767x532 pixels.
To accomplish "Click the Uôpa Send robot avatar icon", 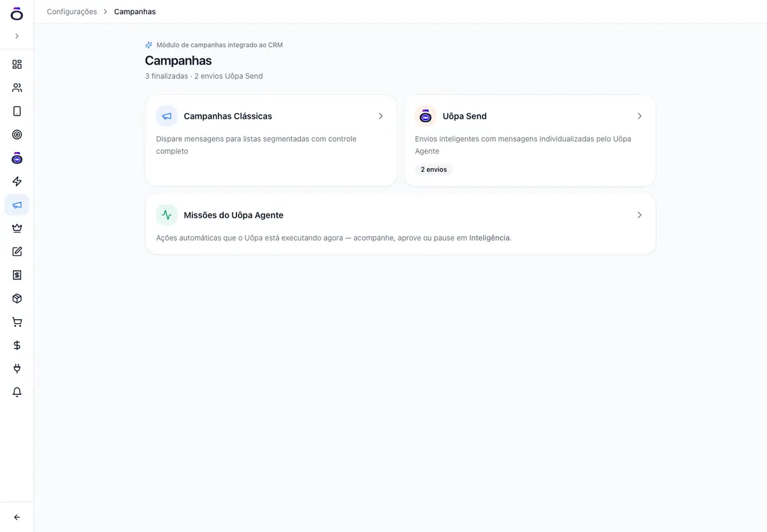I will 426,116.
